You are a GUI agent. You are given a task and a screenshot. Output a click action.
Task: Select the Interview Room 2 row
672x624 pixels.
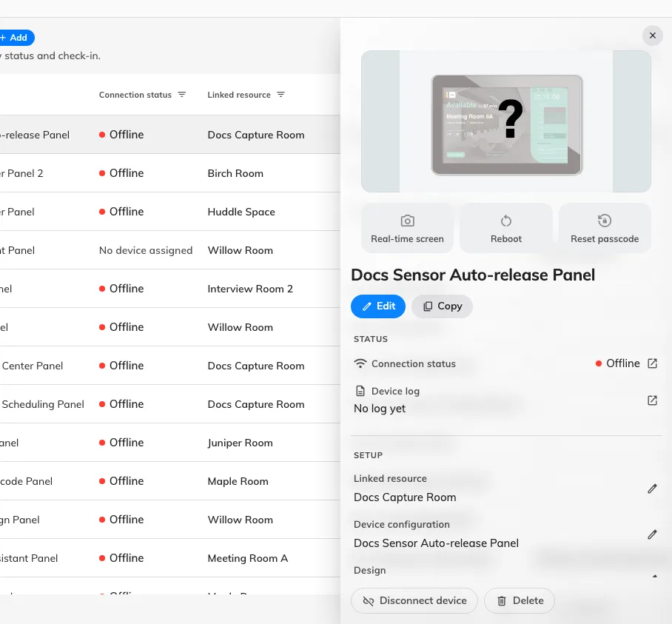[170, 289]
